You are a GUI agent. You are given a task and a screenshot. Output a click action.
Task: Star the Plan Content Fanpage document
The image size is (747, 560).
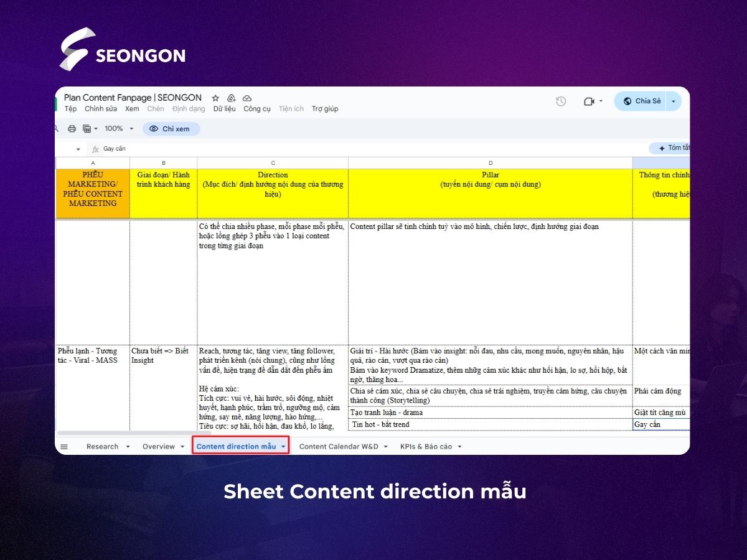[215, 98]
